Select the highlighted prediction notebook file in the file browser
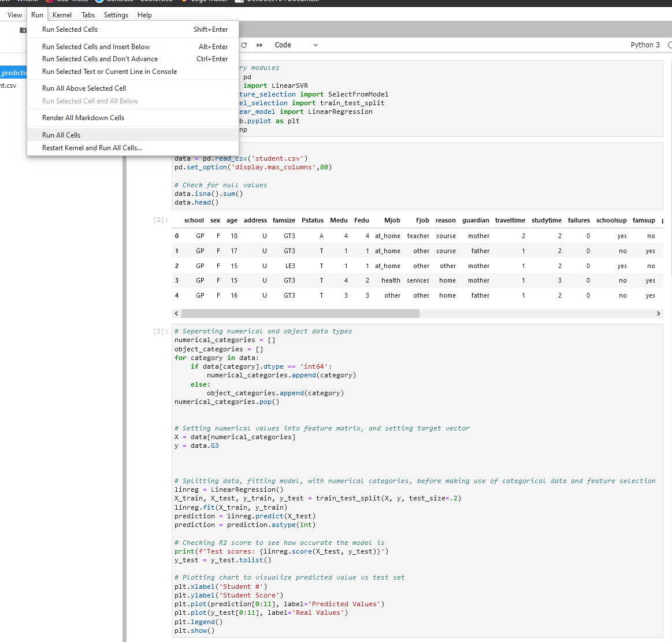This screenshot has height=642, width=672. point(13,73)
